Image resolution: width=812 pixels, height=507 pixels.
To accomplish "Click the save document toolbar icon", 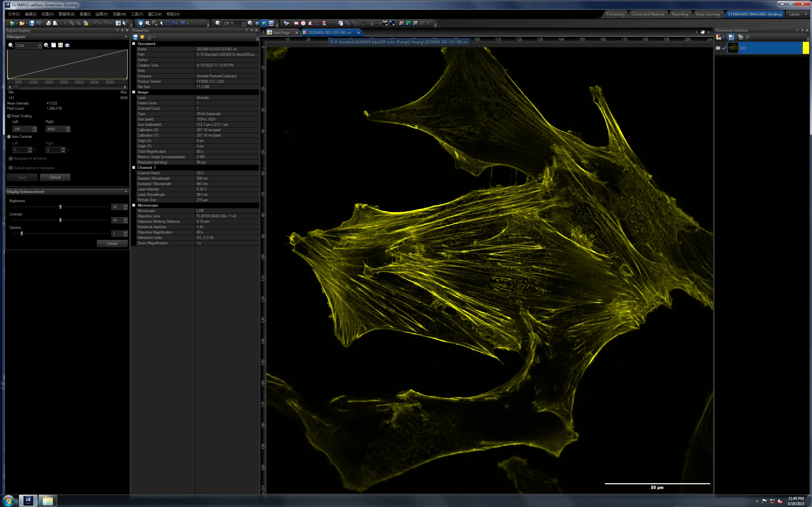I will coord(32,23).
